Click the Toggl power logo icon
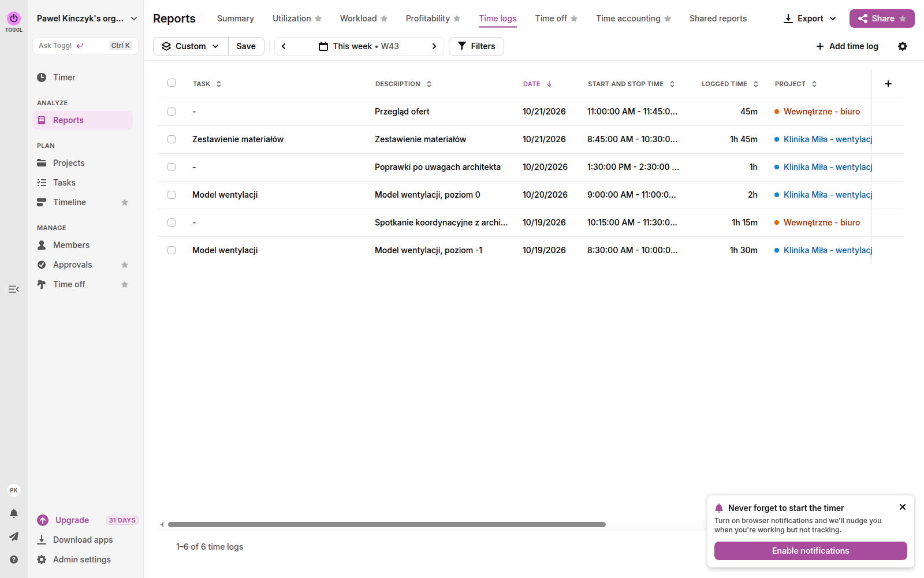The width and height of the screenshot is (924, 578). click(14, 18)
